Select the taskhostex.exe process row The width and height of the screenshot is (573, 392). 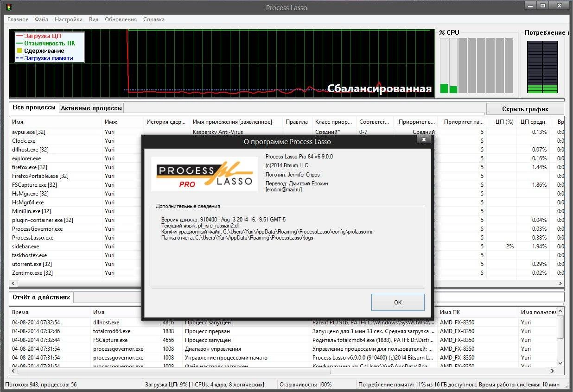[29, 255]
